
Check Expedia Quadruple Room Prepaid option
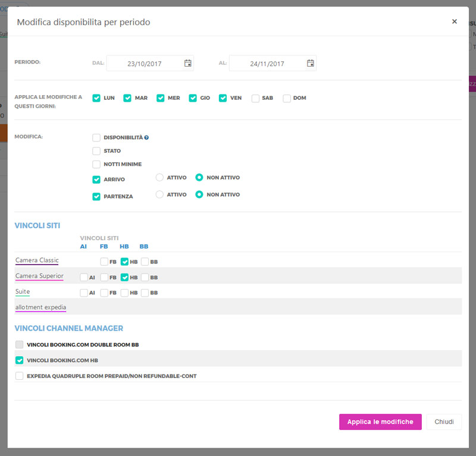(x=20, y=376)
